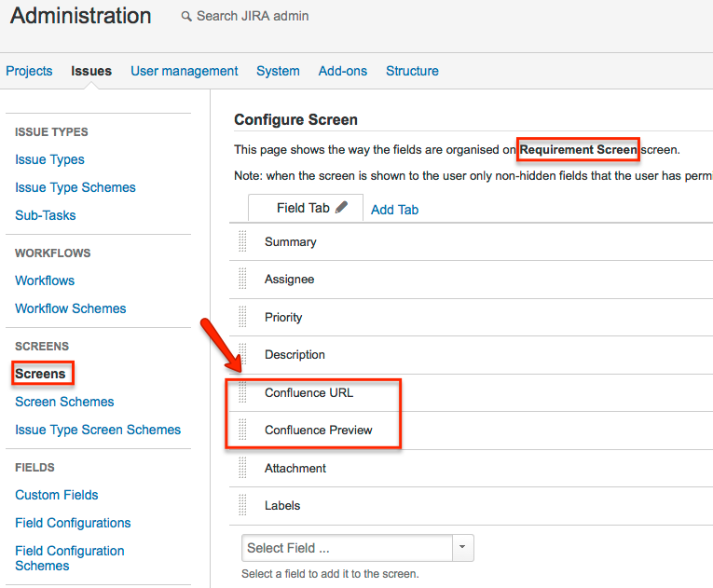
Task: Select the Structure menu item
Action: [x=412, y=71]
